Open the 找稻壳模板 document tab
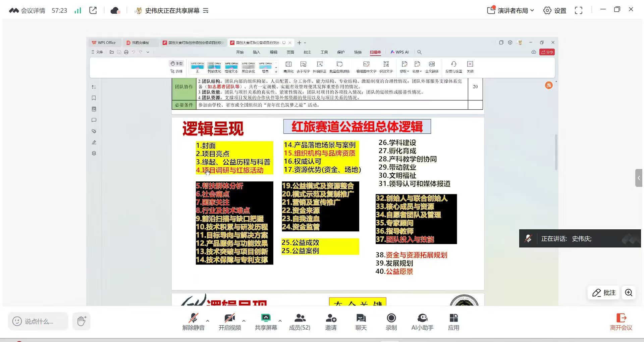The image size is (644, 342). coord(141,43)
